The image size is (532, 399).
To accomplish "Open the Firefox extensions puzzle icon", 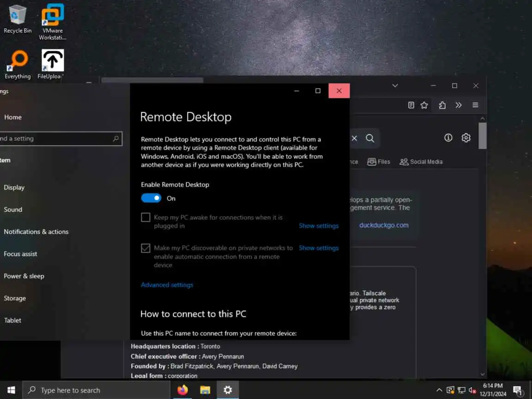I will (x=442, y=105).
